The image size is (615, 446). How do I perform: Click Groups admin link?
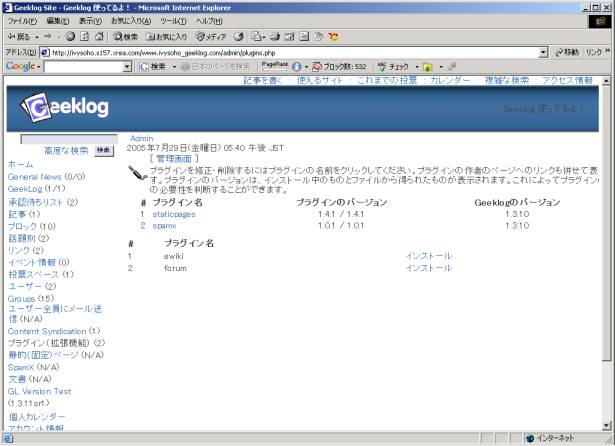[21, 299]
